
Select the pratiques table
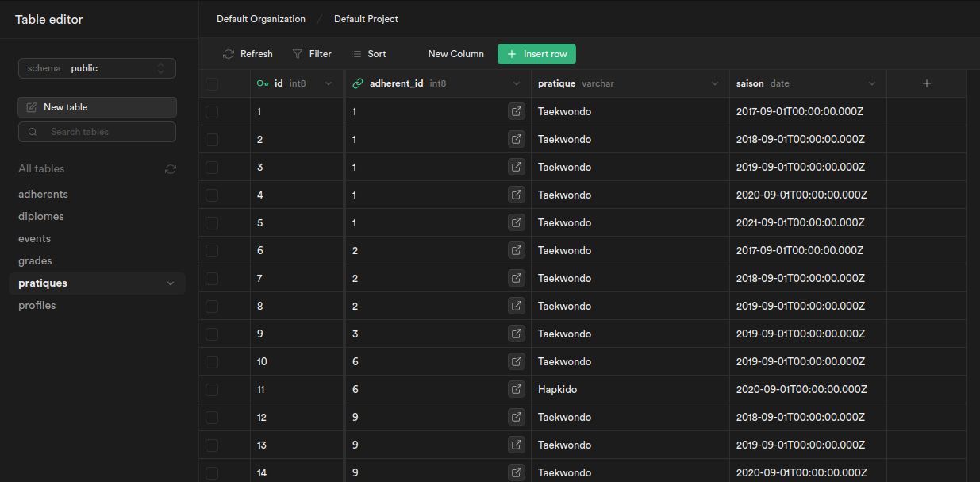click(x=97, y=283)
